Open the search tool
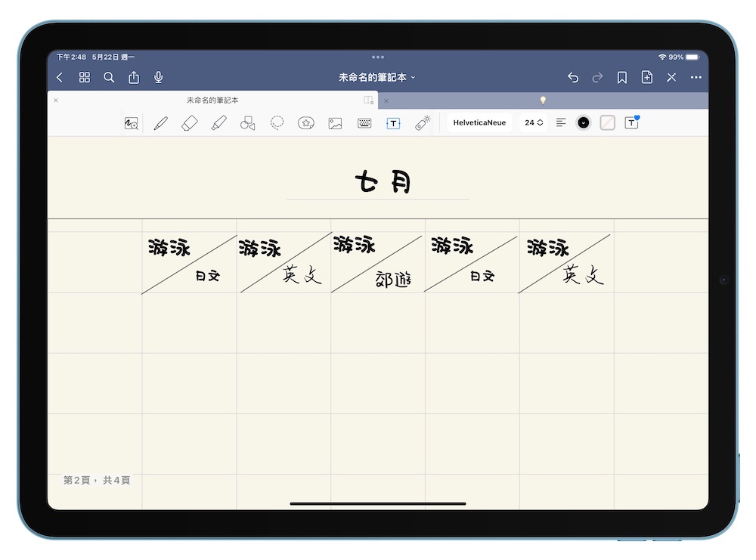 tap(109, 77)
